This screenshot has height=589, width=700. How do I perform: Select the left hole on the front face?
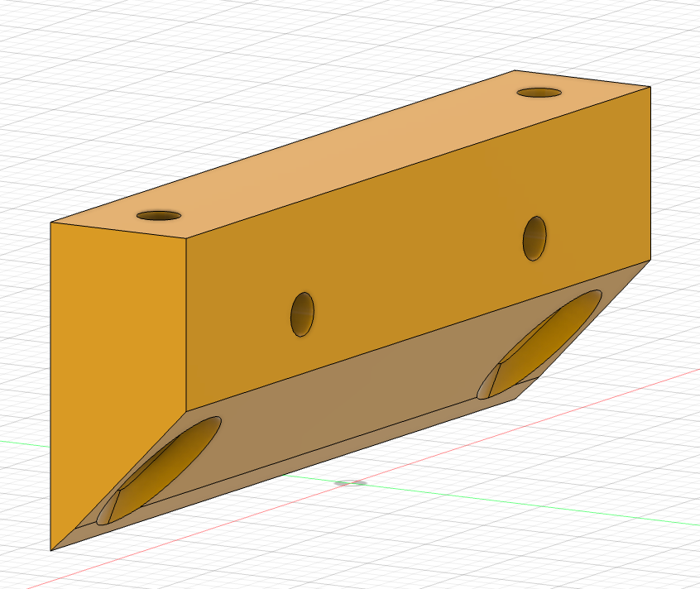click(303, 315)
